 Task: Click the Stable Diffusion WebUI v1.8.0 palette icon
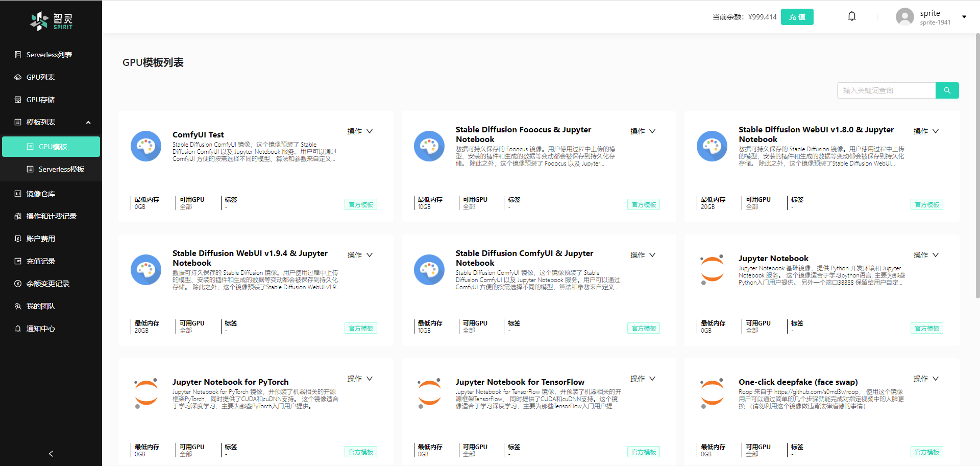712,146
